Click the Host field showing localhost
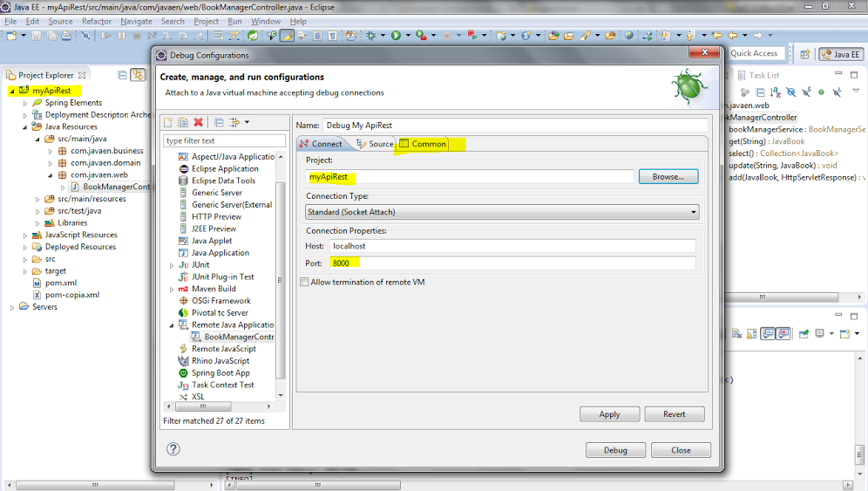This screenshot has height=491, width=868. (512, 246)
